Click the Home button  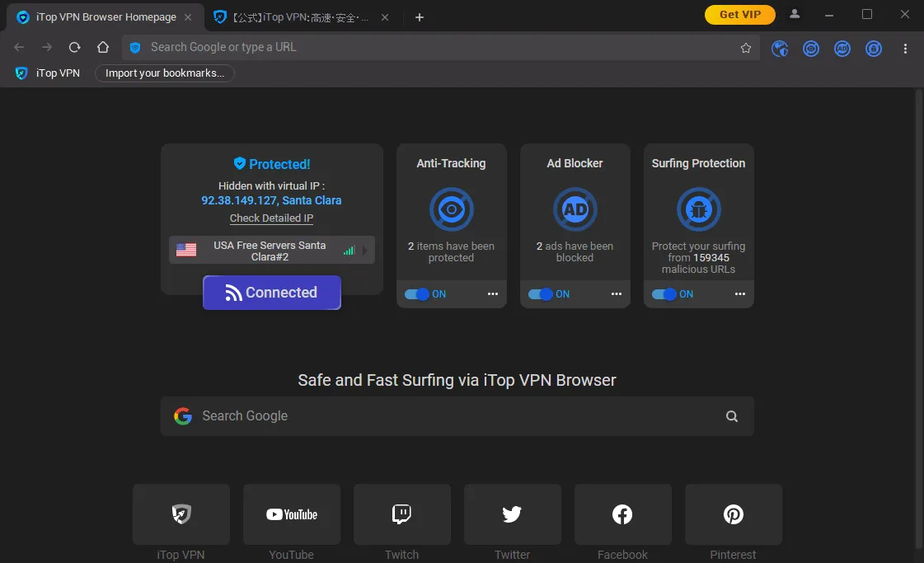click(x=102, y=47)
